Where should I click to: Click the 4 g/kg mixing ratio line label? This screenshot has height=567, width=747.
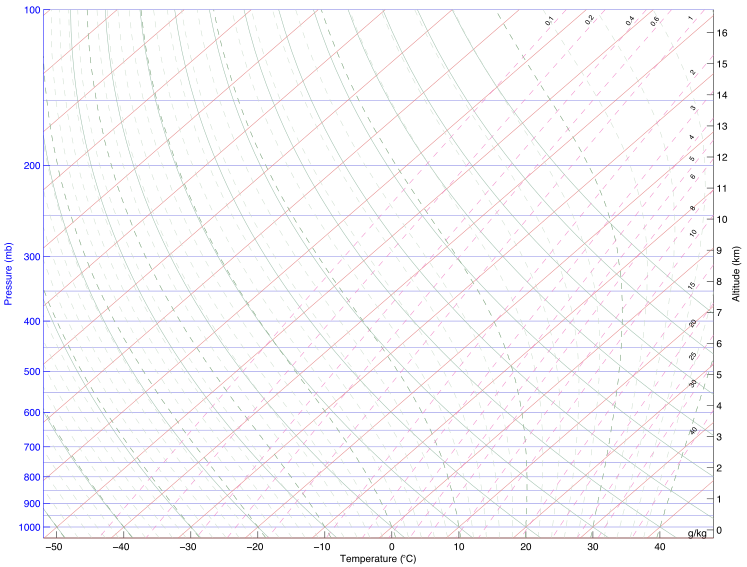click(x=692, y=137)
